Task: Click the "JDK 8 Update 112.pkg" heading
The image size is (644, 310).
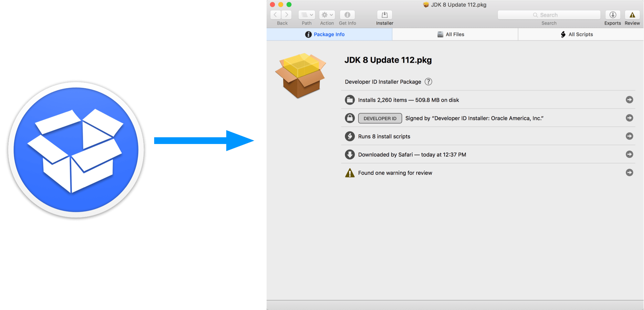Action: click(388, 60)
